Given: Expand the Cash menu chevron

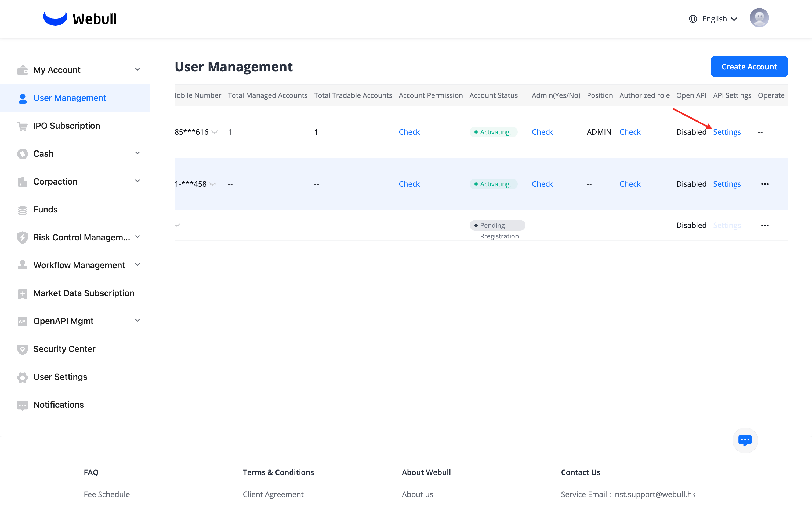Looking at the screenshot, I should [x=137, y=153].
